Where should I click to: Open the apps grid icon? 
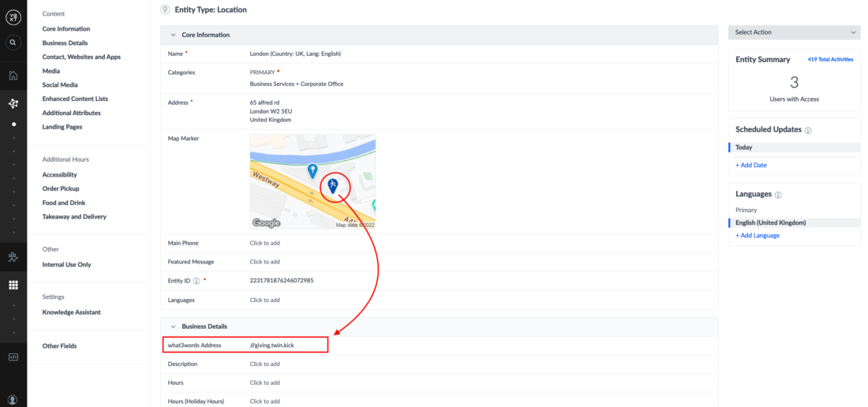tap(13, 285)
